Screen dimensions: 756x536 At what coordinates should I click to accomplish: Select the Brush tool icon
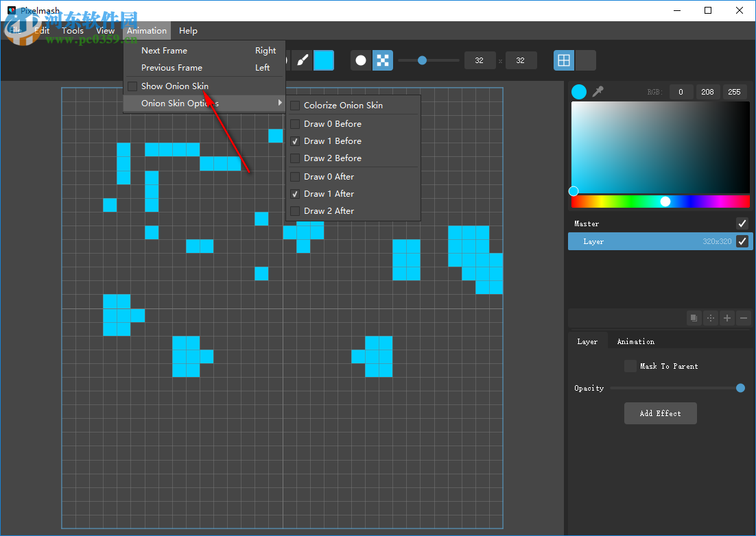pyautogui.click(x=303, y=60)
